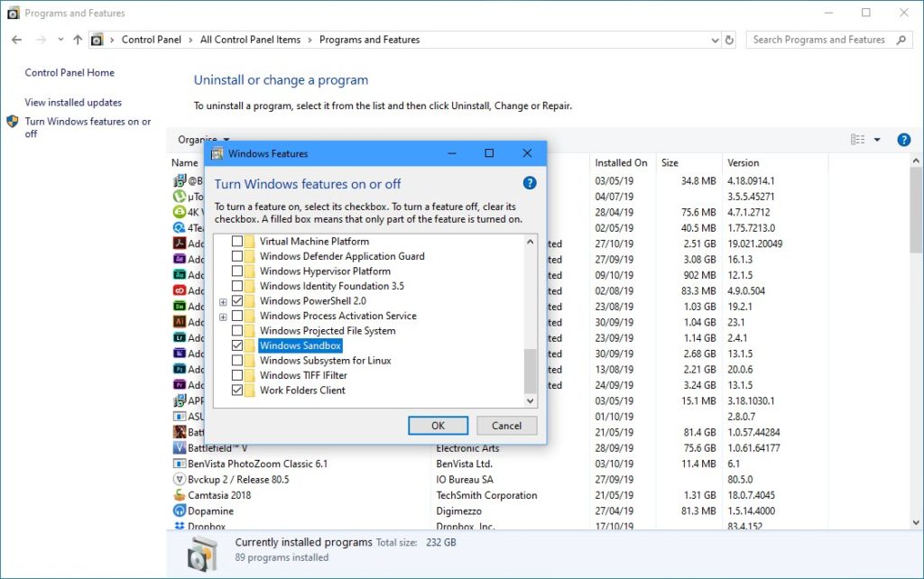This screenshot has width=924, height=579.
Task: Click features list scroll up arrow
Action: [530, 242]
